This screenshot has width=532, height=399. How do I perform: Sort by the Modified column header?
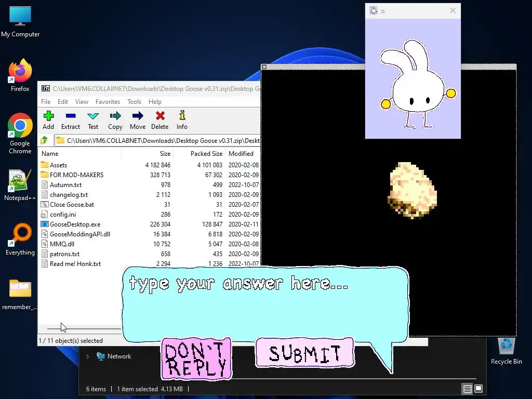click(x=243, y=153)
